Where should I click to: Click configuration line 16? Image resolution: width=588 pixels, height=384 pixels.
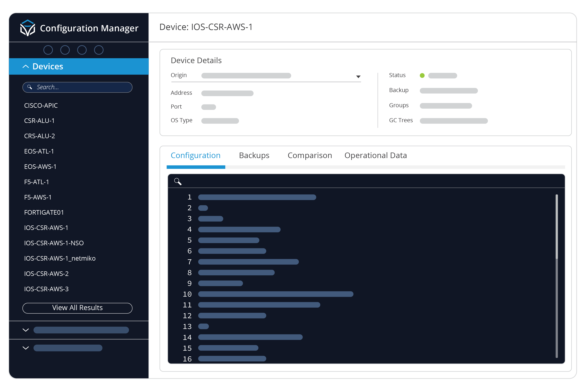click(232, 359)
